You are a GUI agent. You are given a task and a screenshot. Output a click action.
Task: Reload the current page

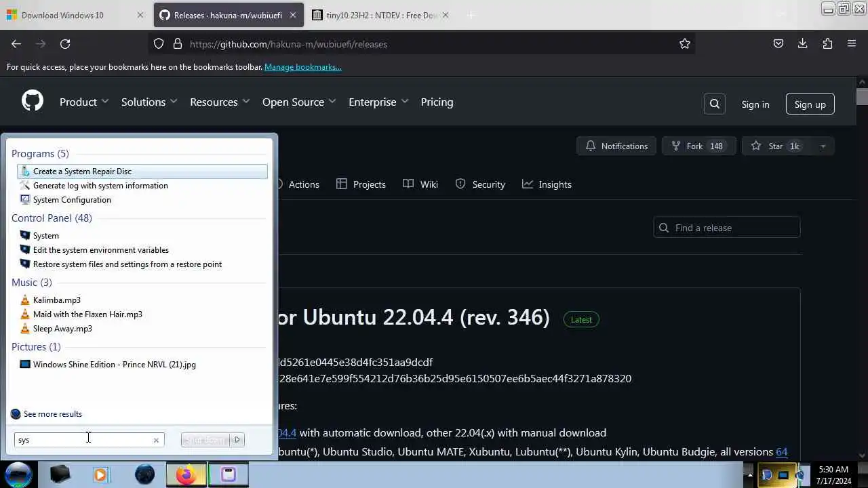[65, 44]
